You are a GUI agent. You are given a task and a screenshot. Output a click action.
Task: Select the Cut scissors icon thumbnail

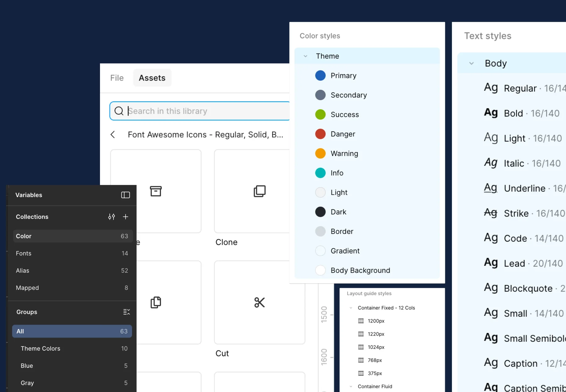260,302
